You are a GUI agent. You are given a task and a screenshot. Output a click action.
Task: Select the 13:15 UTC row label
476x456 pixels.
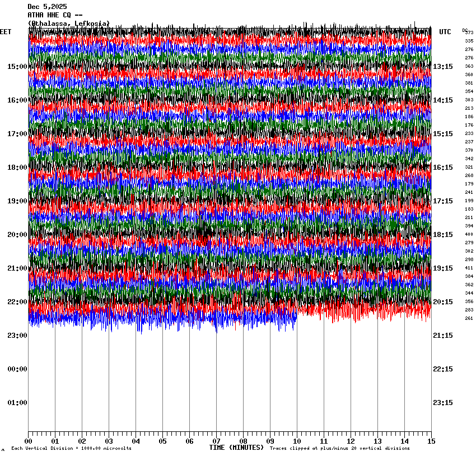pos(443,67)
